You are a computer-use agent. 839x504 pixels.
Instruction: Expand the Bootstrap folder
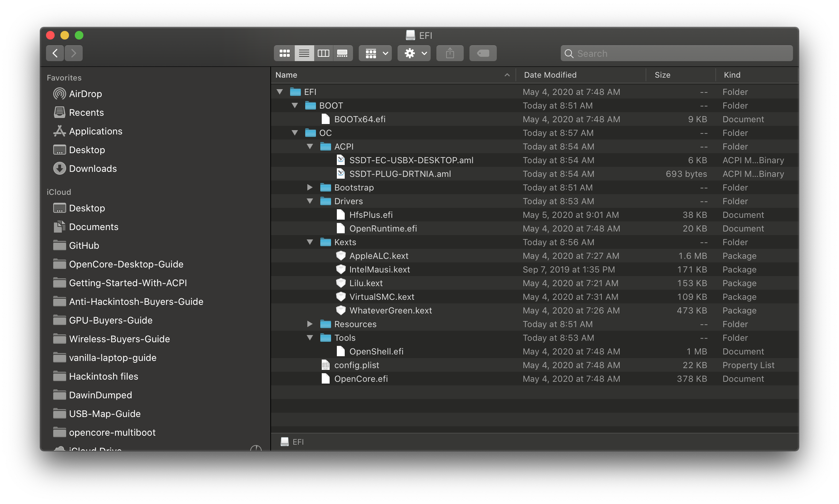point(310,187)
